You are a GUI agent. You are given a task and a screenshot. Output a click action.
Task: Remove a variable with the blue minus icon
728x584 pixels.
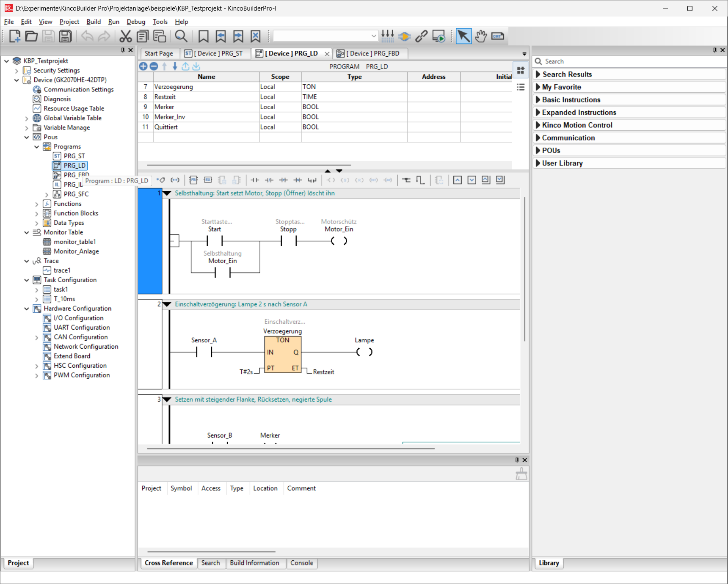(154, 66)
